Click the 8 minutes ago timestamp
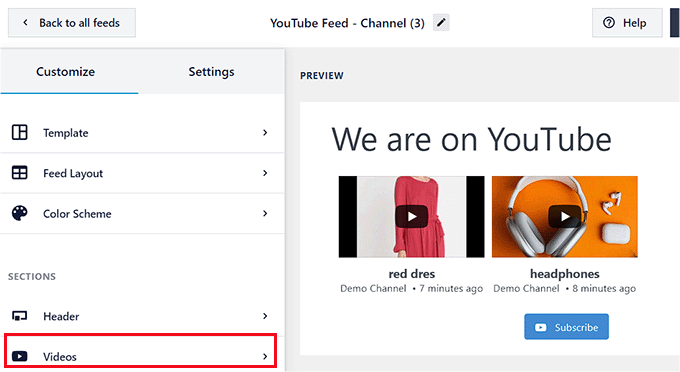The width and height of the screenshot is (680, 372). coord(604,288)
